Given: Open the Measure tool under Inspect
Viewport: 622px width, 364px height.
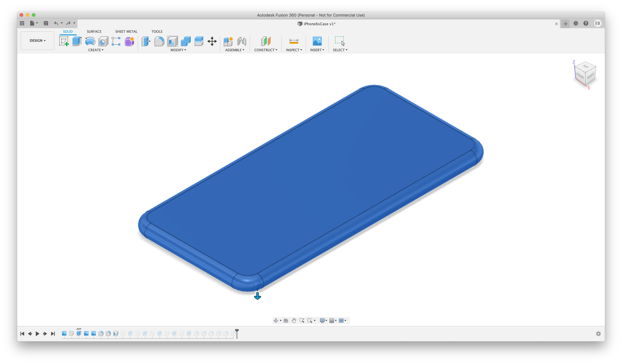Looking at the screenshot, I should pos(294,41).
